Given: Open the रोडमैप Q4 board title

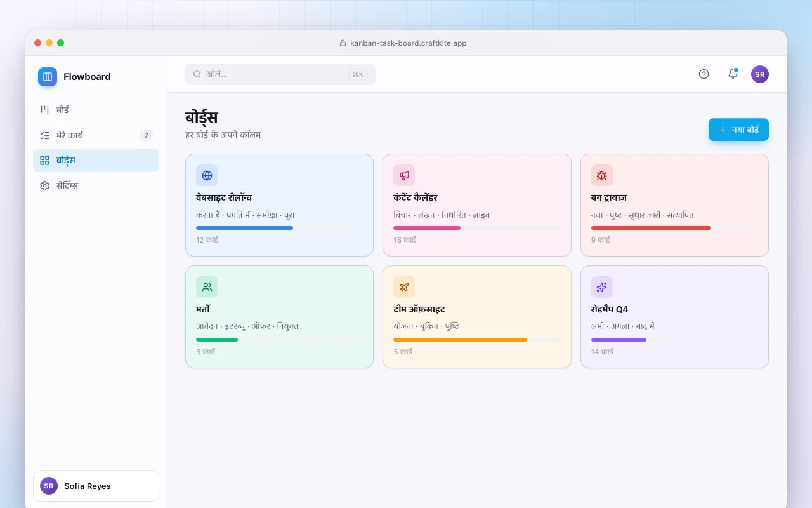Looking at the screenshot, I should 610,309.
